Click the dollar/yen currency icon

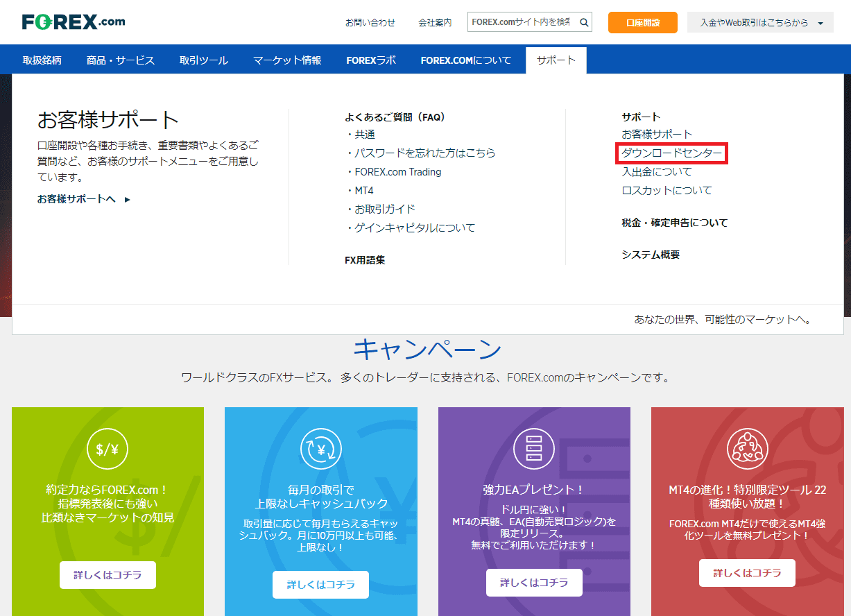[108, 449]
